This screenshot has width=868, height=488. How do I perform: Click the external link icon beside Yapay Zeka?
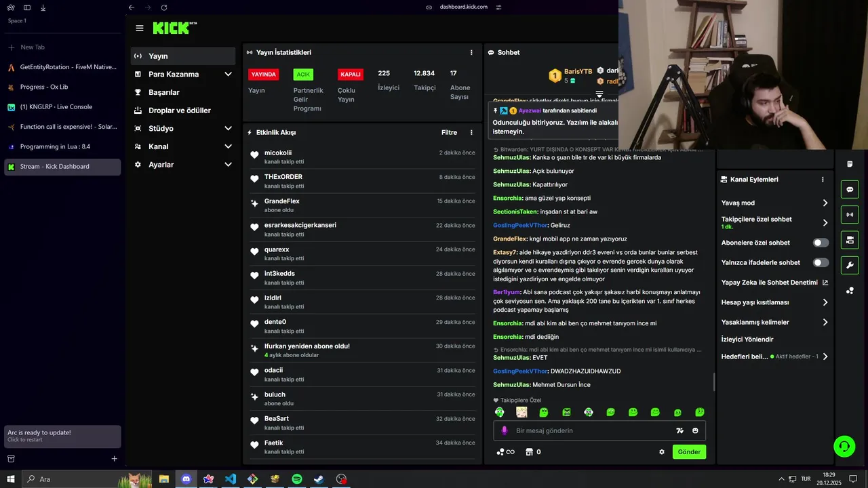click(x=825, y=283)
